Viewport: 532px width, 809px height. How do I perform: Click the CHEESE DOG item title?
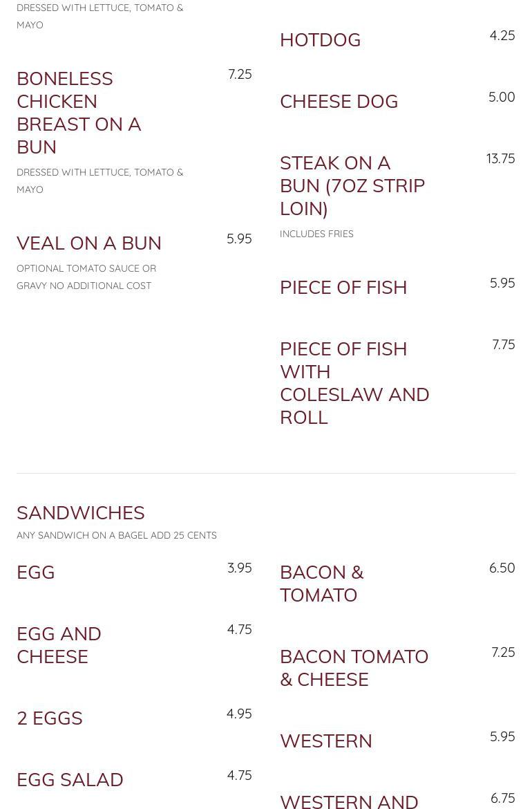(x=339, y=102)
